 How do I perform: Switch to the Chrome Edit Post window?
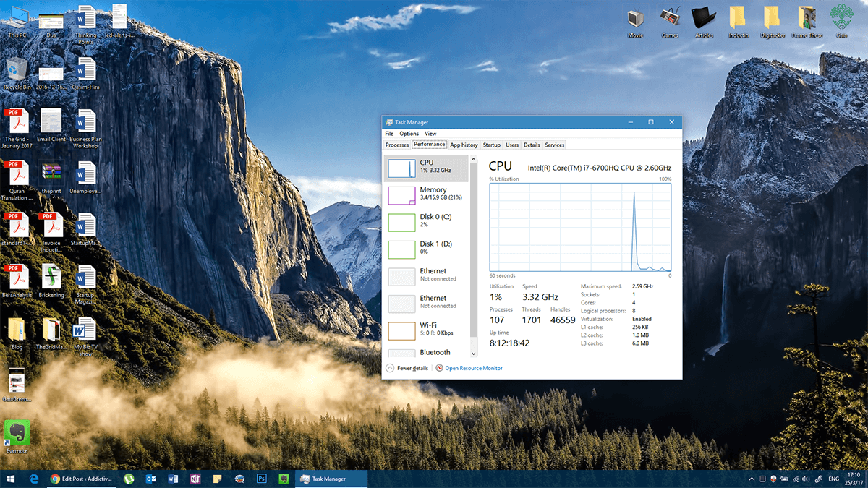pyautogui.click(x=80, y=479)
